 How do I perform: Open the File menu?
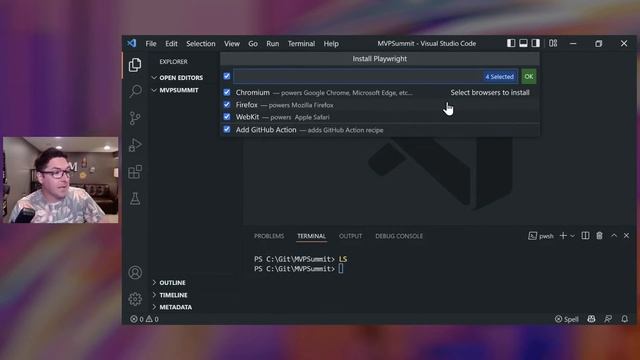151,44
